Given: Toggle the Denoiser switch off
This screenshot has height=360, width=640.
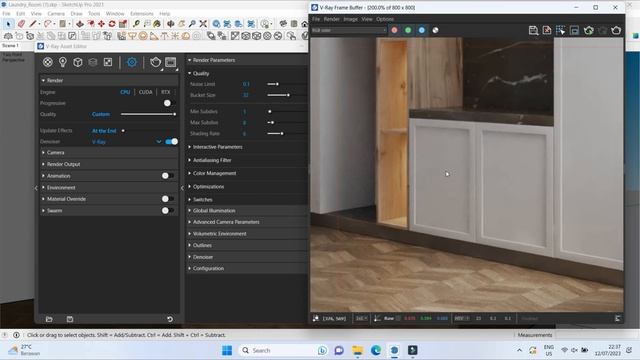Looking at the screenshot, I should tap(171, 142).
